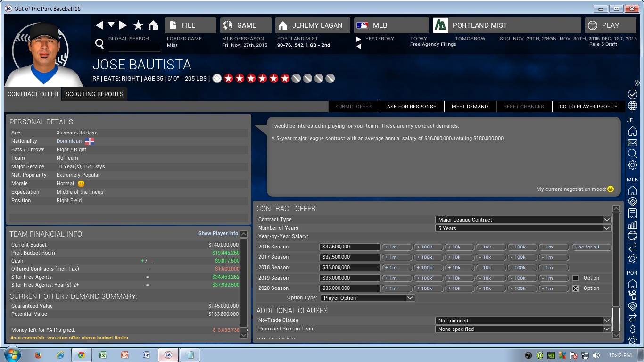The width and height of the screenshot is (644, 362).
Task: Go to the home screen icon
Action: point(153,25)
